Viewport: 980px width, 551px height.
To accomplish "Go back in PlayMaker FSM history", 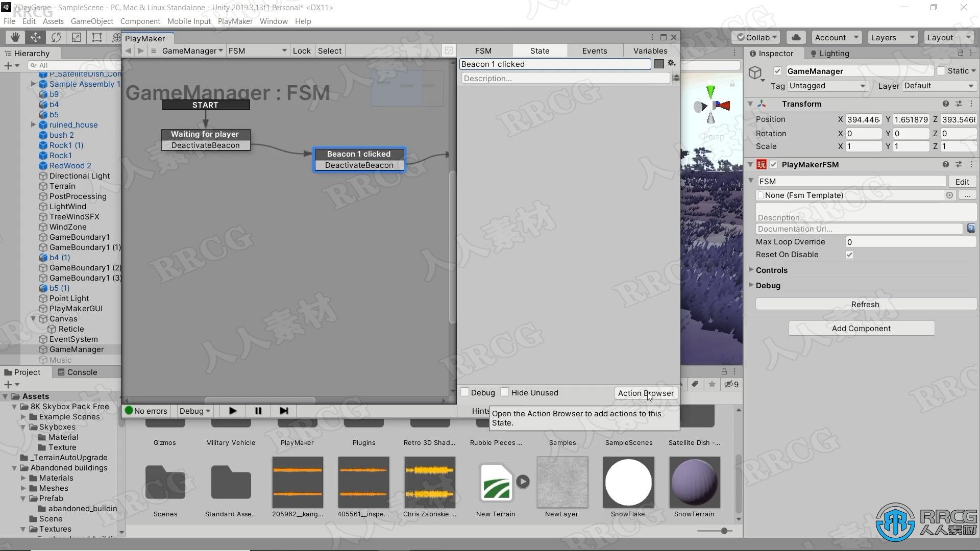I will click(x=128, y=51).
